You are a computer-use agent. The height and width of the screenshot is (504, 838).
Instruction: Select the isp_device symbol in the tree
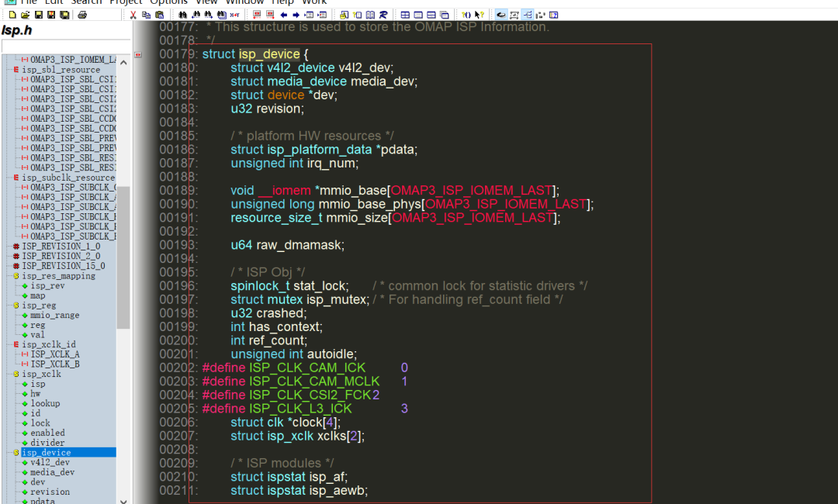coord(46,453)
